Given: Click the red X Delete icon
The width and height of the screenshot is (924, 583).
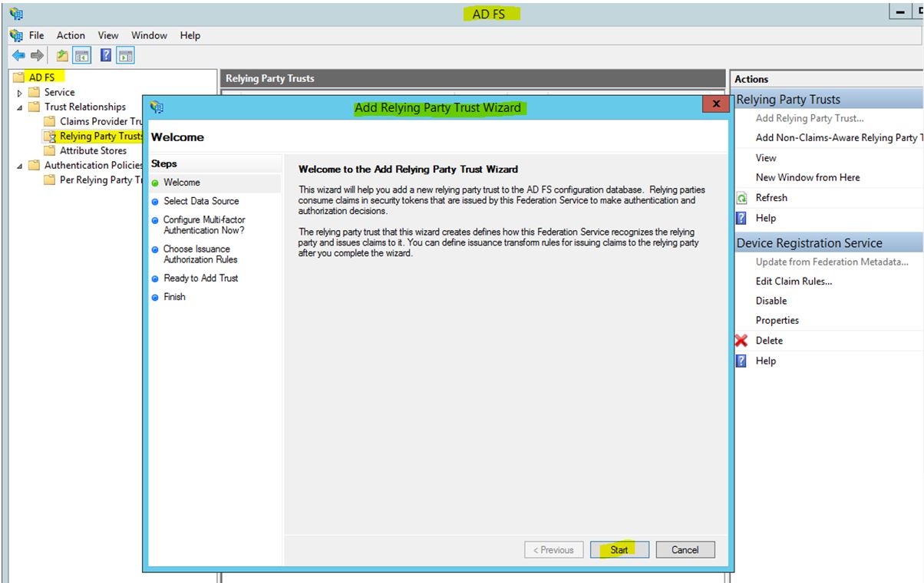Looking at the screenshot, I should coord(741,341).
